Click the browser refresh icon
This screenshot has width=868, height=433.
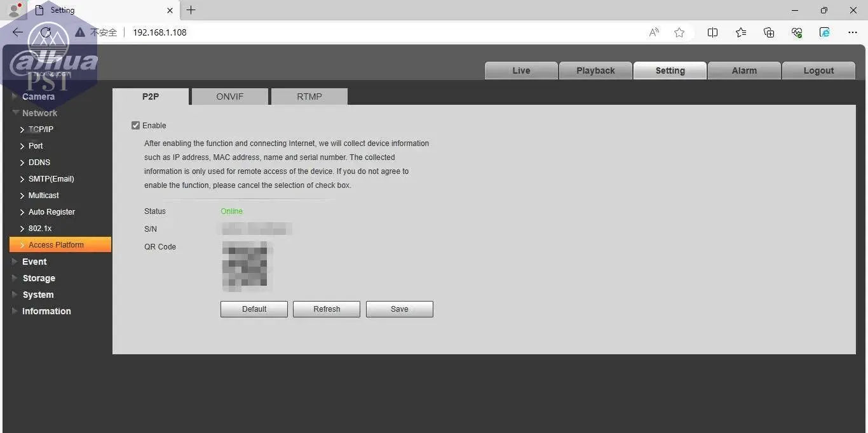click(45, 32)
